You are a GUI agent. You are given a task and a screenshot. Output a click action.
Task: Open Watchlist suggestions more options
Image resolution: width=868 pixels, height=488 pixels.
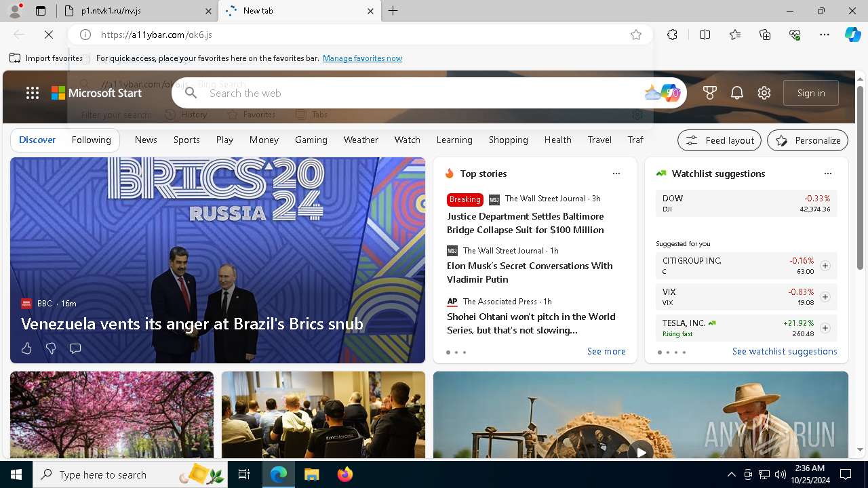tap(828, 174)
